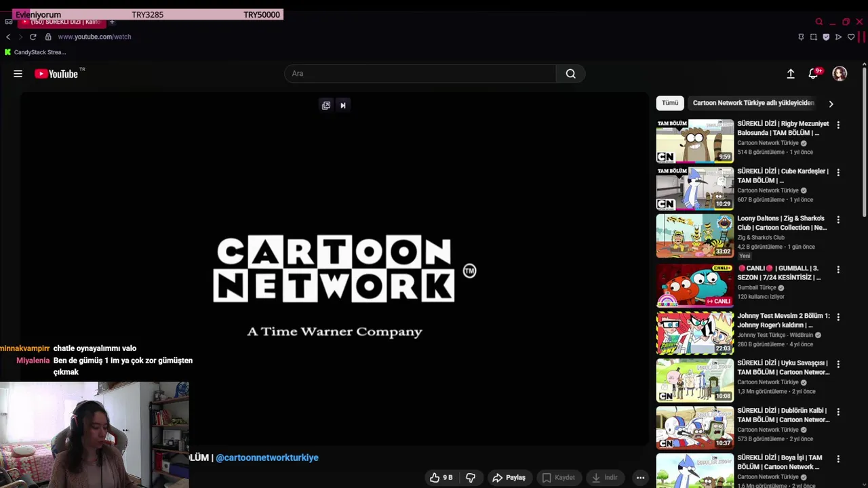Viewport: 868px width, 488px height.
Task: Open options for Uyku Savaşçısı video
Action: point(838,364)
